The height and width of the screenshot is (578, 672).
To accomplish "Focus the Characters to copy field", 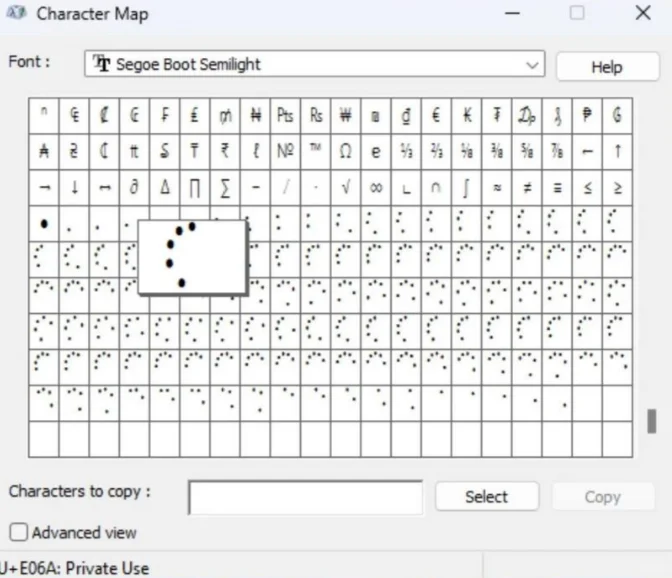I will tap(306, 497).
